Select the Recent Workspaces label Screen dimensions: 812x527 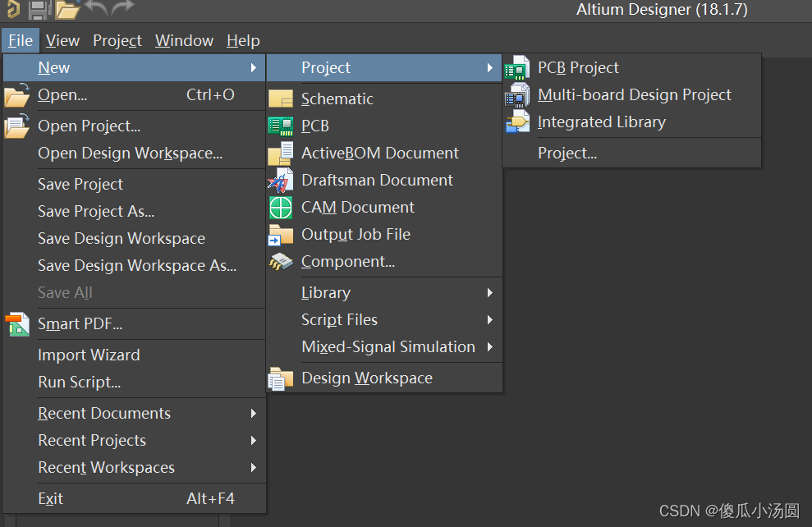106,467
